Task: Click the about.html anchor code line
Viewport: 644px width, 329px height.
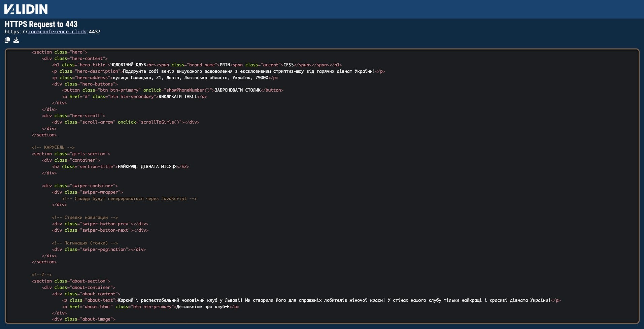Action: (x=150, y=307)
